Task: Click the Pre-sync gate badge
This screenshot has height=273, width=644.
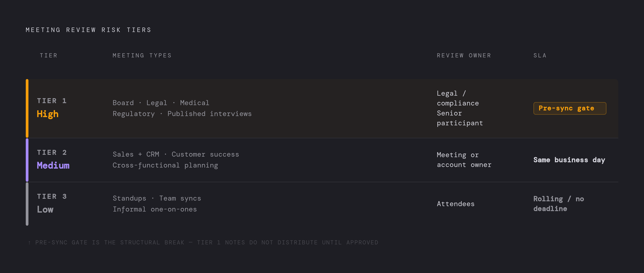Action: point(570,108)
